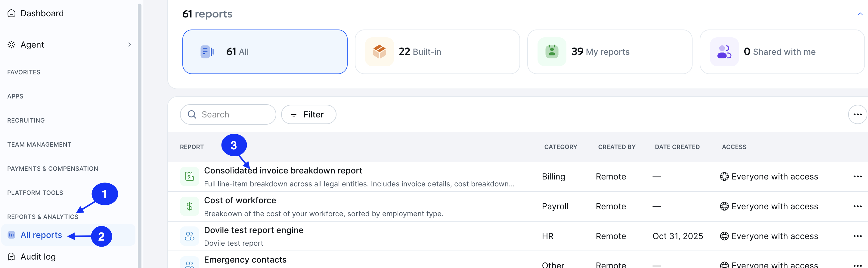The width and height of the screenshot is (868, 268).
Task: Click the Built-in box icon
Action: (380, 51)
